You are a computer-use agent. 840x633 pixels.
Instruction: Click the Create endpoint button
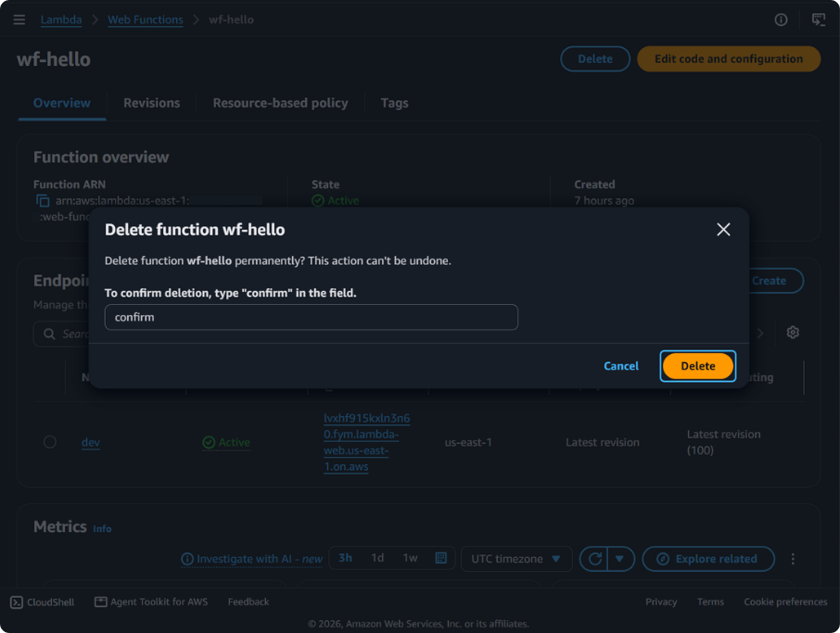tap(769, 281)
